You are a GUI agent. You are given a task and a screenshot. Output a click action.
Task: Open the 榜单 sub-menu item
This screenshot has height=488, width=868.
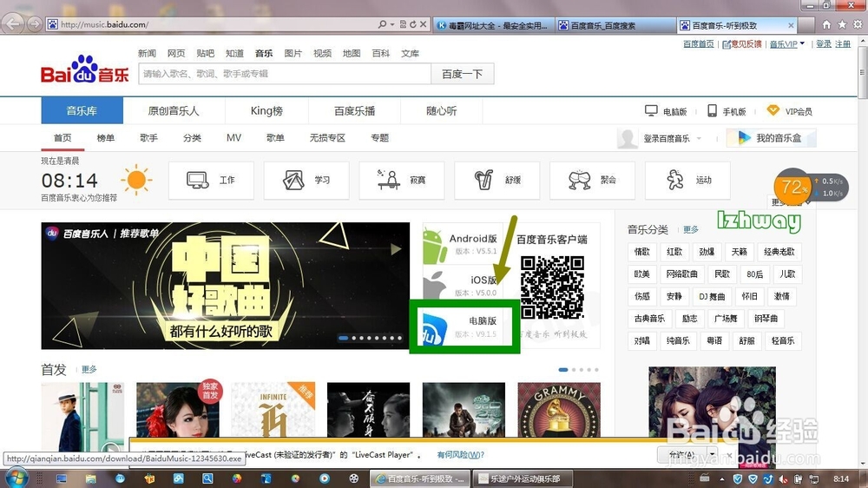coord(105,138)
